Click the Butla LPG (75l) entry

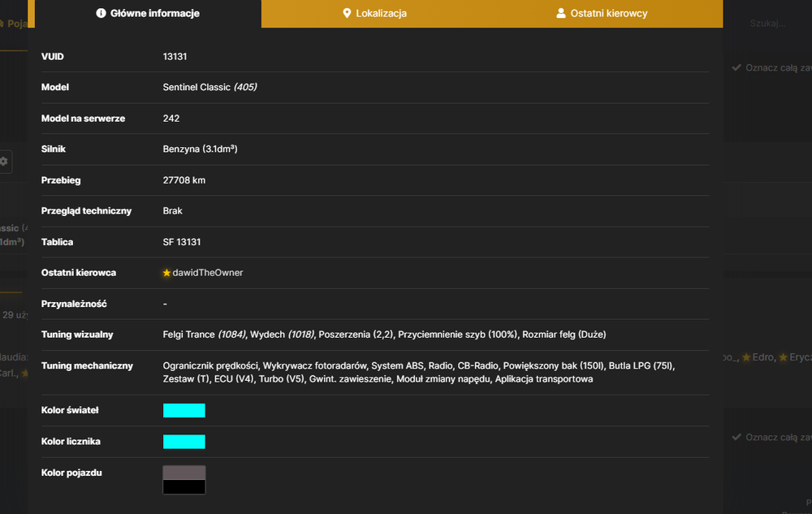641,365
